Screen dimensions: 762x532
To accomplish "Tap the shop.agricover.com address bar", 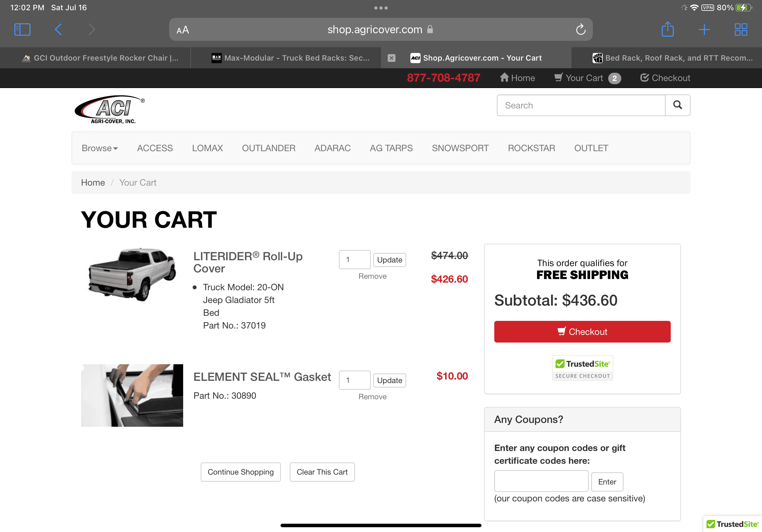I will point(381,30).
